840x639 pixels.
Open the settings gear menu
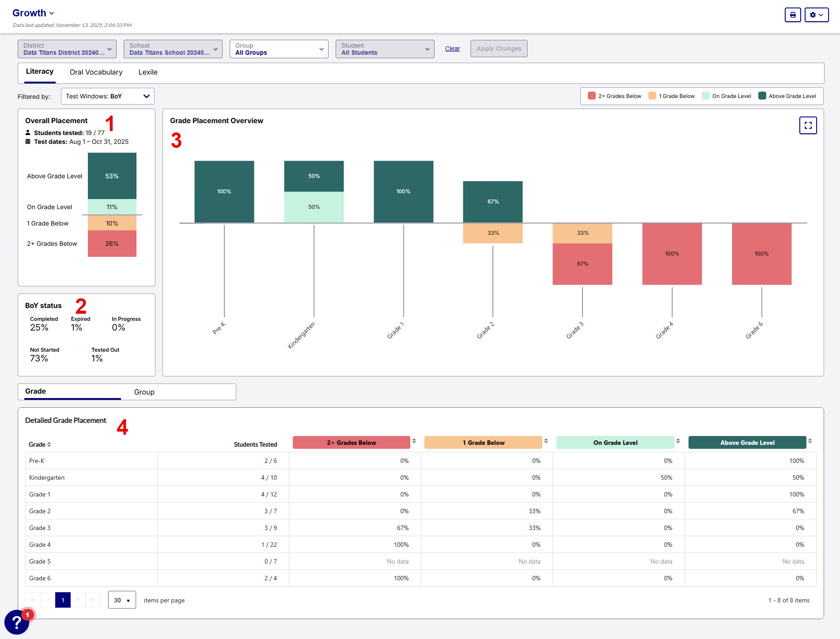[816, 15]
